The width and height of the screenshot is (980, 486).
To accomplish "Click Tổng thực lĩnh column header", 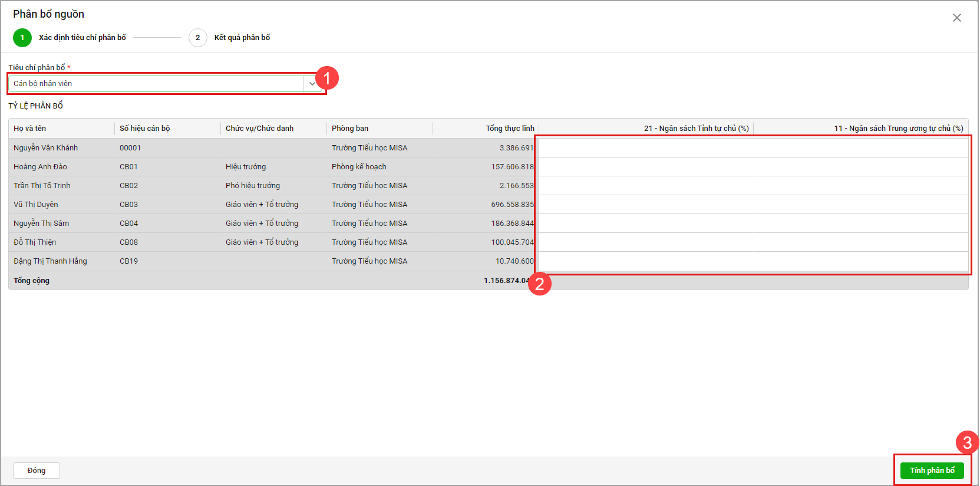I will coord(510,129).
